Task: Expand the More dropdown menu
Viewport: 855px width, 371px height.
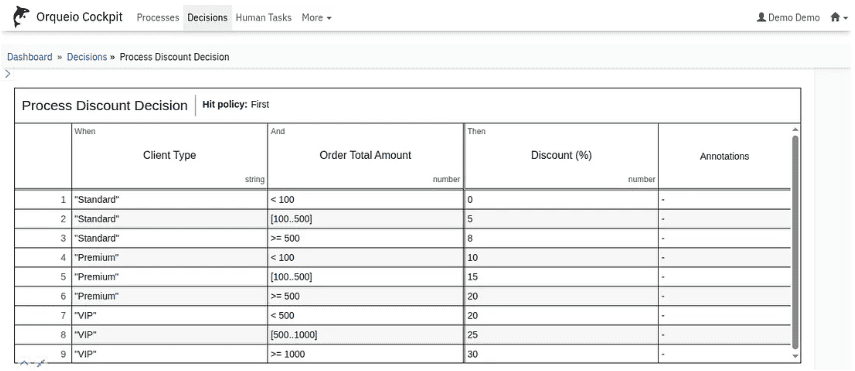Action: 316,17
